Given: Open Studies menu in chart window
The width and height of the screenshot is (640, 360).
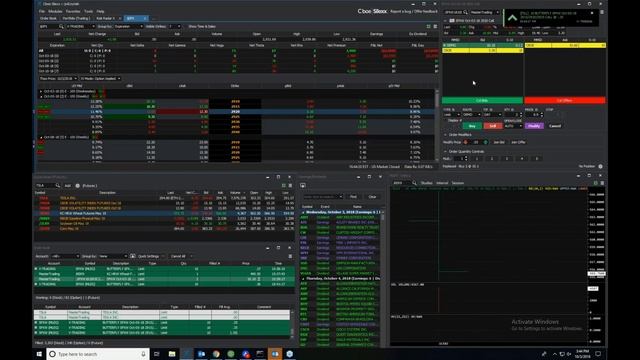Looking at the screenshot, I should coord(427,183).
